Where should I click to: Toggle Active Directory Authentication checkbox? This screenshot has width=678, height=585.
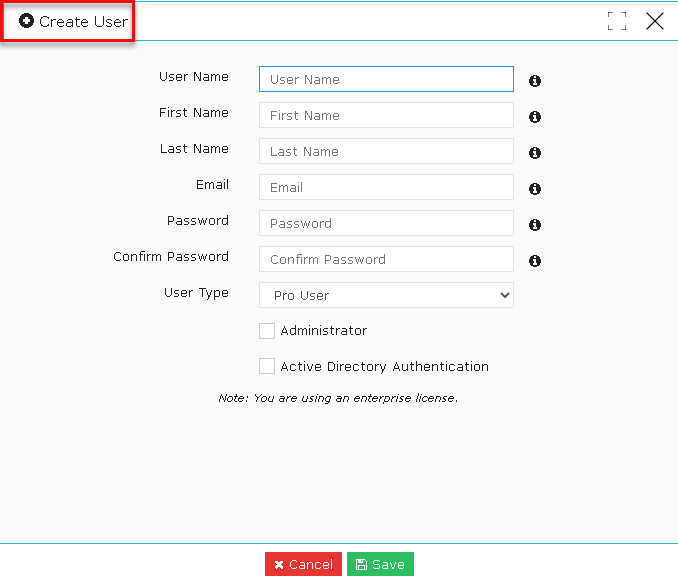267,366
